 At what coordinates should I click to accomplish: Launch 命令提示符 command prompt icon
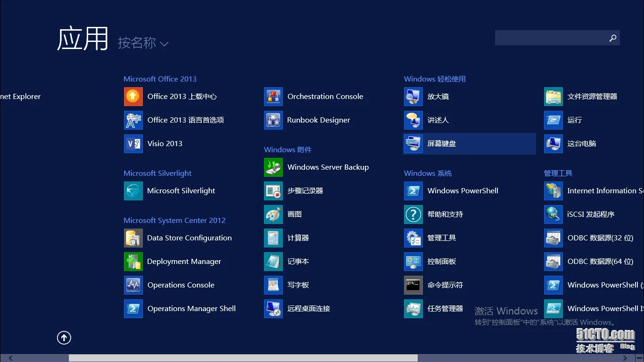(413, 285)
